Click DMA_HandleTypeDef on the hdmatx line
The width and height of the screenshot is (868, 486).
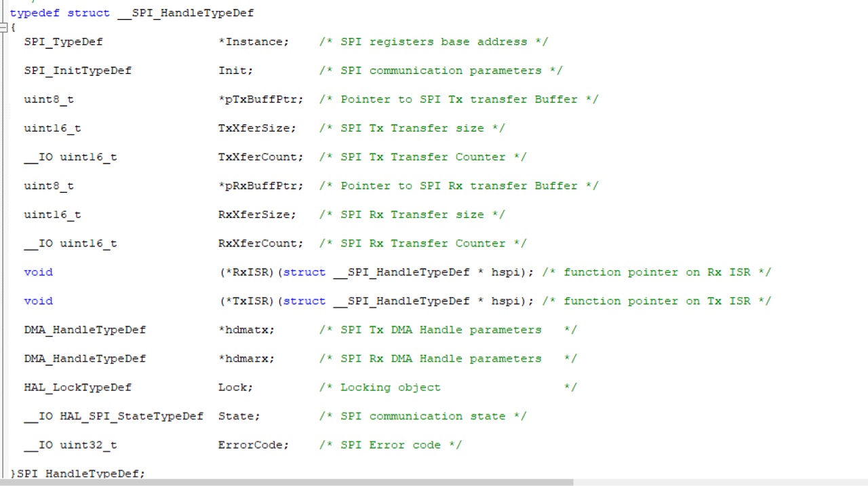85,330
